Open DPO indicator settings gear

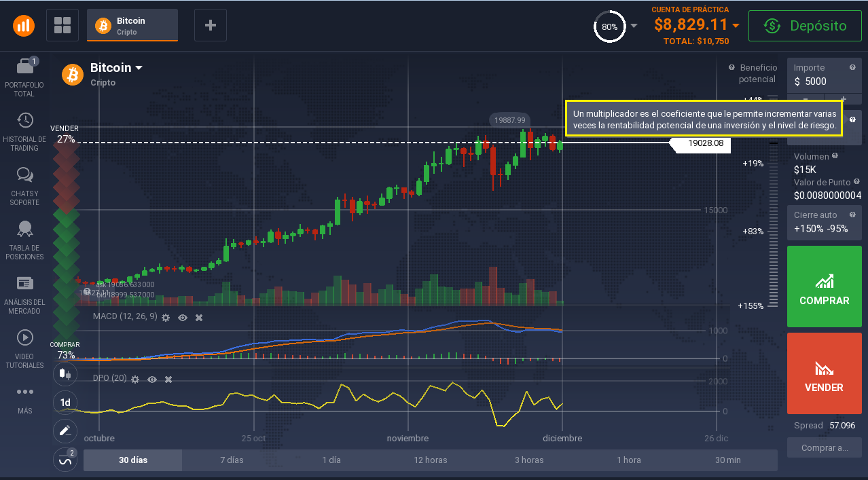pyautogui.click(x=135, y=379)
